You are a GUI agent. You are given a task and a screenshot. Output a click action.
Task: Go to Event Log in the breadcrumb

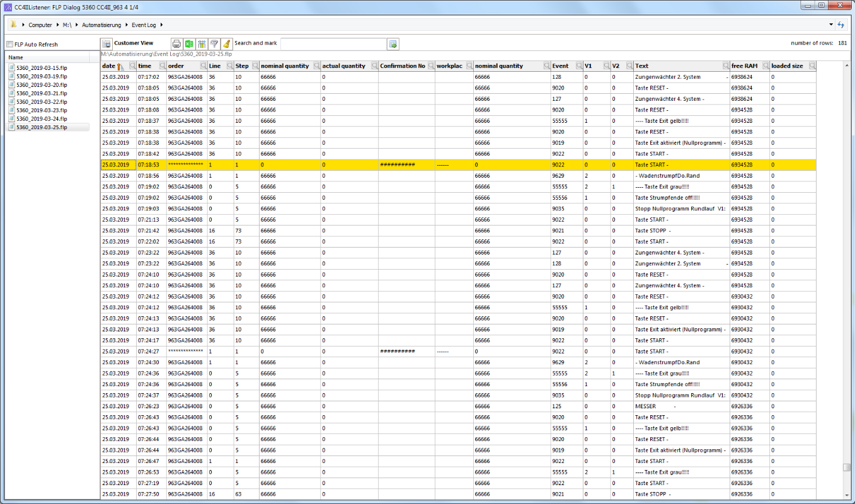(x=144, y=25)
